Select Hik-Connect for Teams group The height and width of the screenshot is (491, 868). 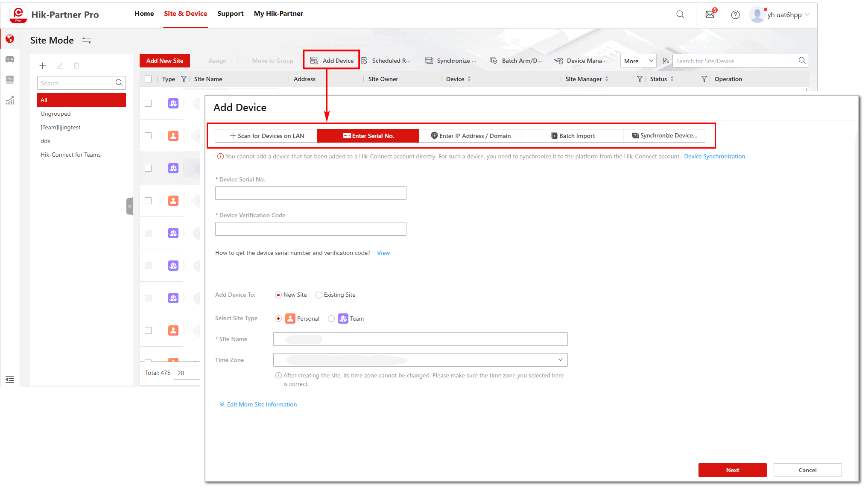(82, 155)
